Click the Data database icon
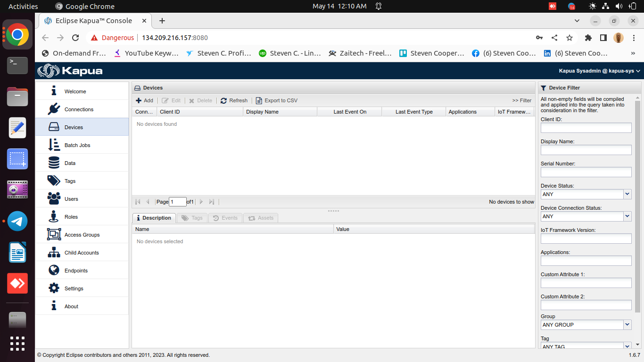The image size is (644, 362). click(x=54, y=163)
